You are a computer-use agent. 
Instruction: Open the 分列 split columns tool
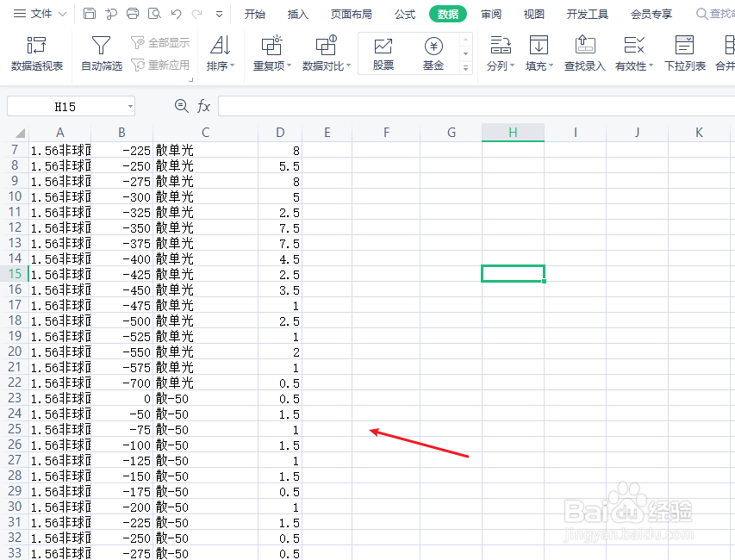[x=500, y=53]
